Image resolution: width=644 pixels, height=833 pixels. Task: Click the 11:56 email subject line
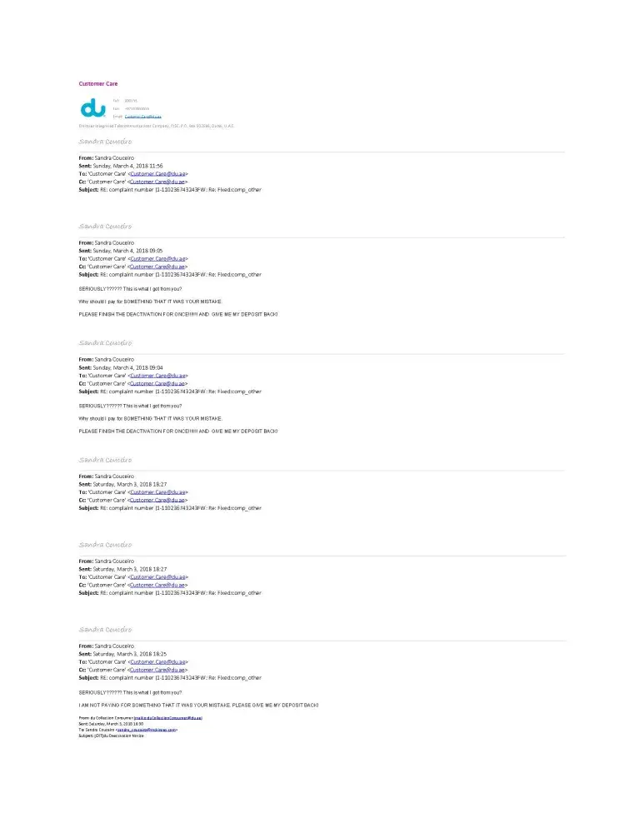click(x=170, y=190)
